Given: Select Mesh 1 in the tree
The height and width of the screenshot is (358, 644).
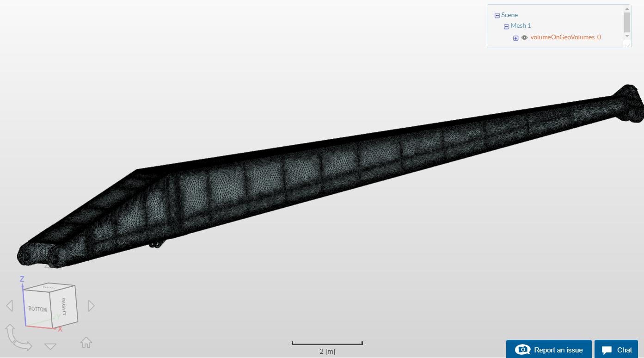Looking at the screenshot, I should tap(521, 25).
